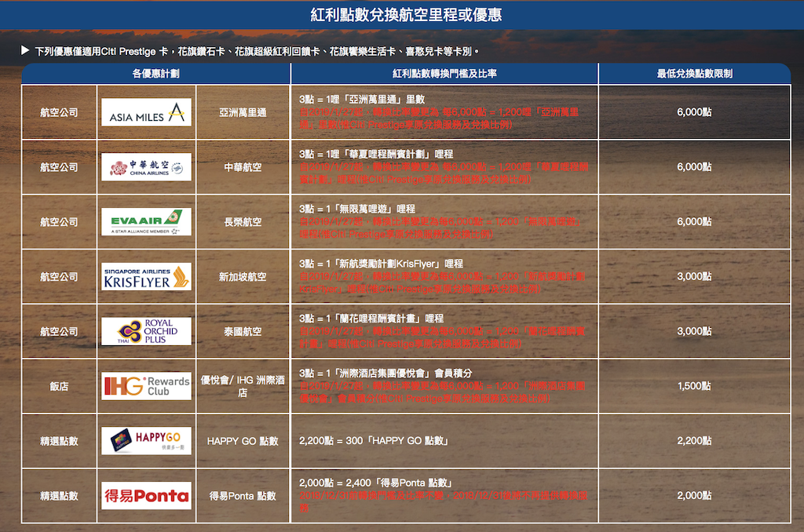
Task: Click 航空公司 in the China Airlines row
Action: (59, 167)
